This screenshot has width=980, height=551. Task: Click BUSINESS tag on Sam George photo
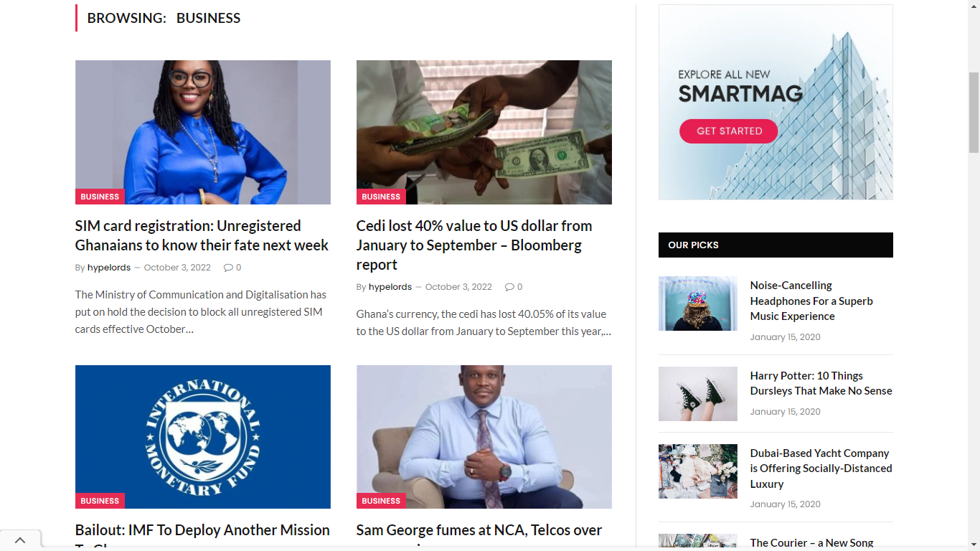pos(381,501)
